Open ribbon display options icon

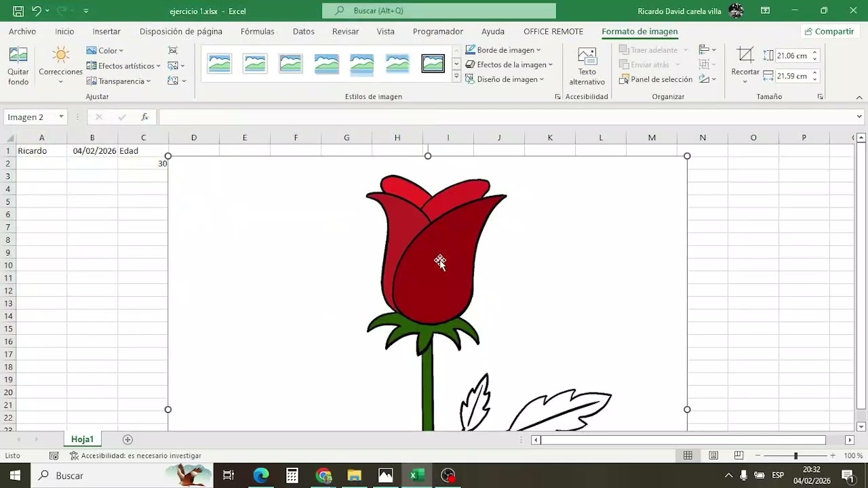(765, 11)
